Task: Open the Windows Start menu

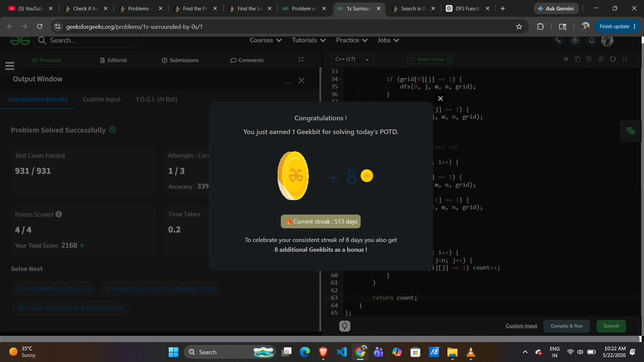Action: coord(174,352)
